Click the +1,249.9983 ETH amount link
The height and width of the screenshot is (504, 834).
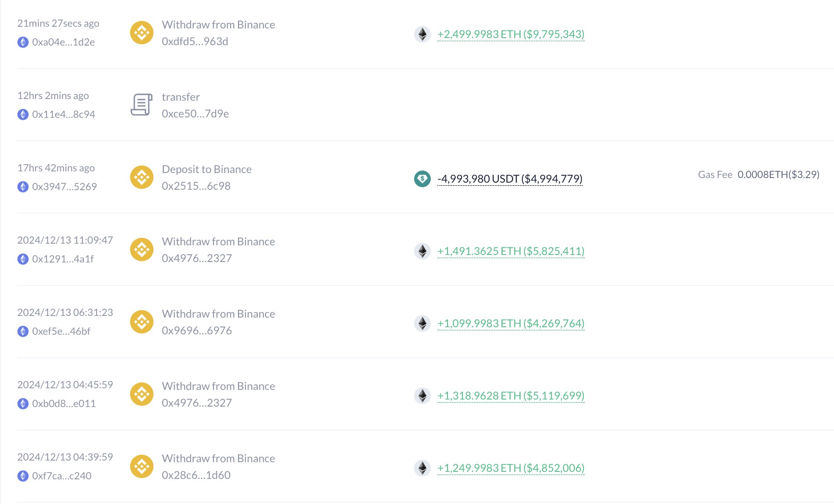coord(511,468)
